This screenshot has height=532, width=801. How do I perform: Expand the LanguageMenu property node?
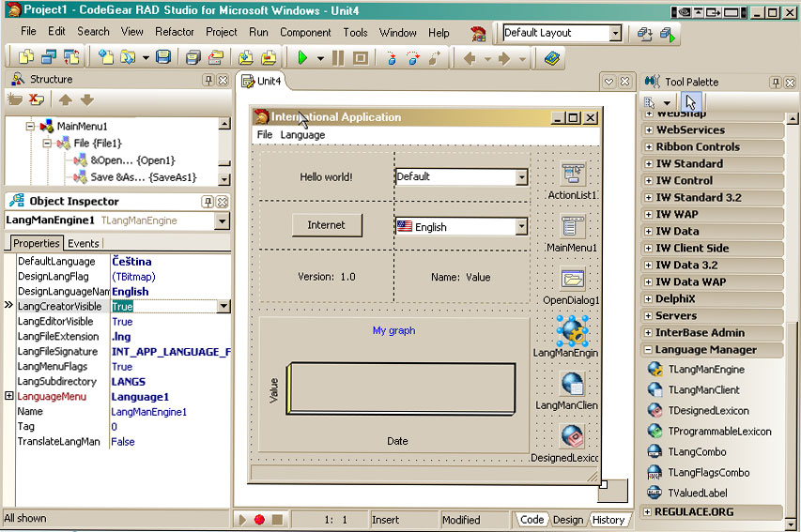[9, 396]
